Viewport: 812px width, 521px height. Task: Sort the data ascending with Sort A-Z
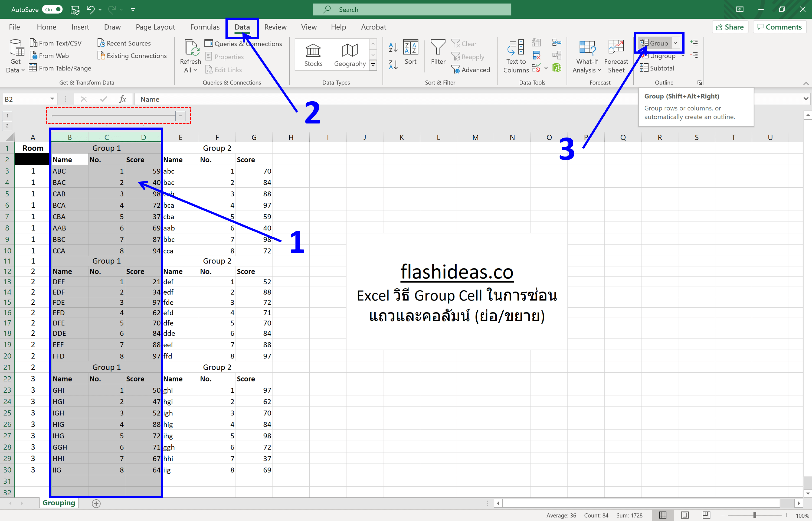pos(393,47)
